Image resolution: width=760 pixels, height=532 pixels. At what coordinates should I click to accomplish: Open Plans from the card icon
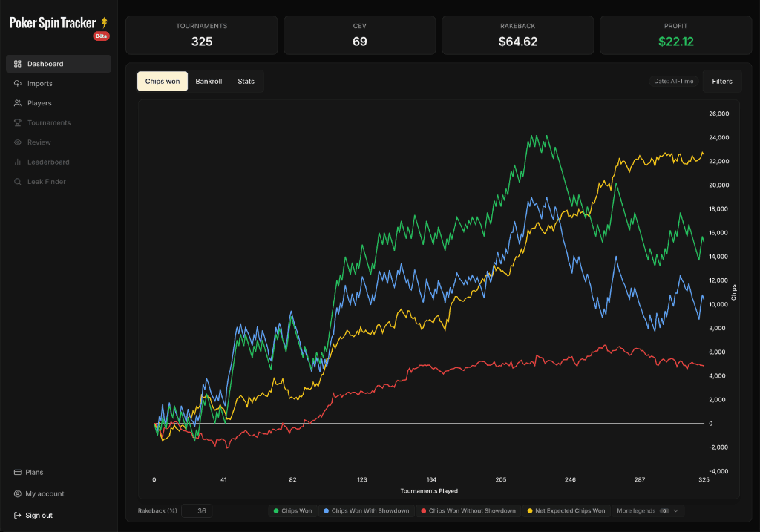pos(18,472)
